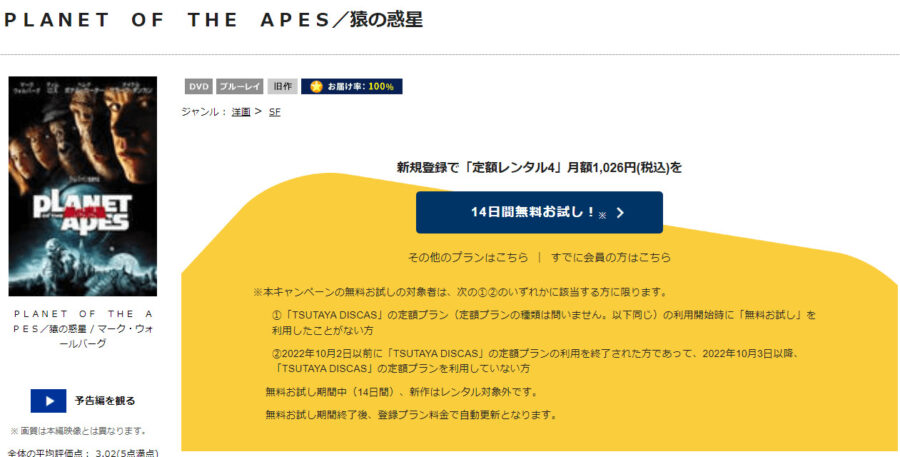This screenshot has width=900, height=457.
Task: Open the 洋画 genre link
Action: point(241,112)
